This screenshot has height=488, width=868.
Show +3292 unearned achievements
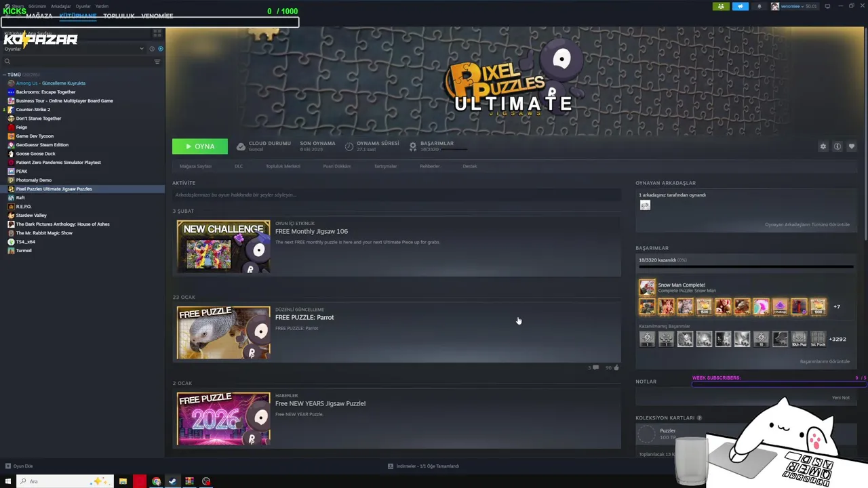pyautogui.click(x=837, y=339)
